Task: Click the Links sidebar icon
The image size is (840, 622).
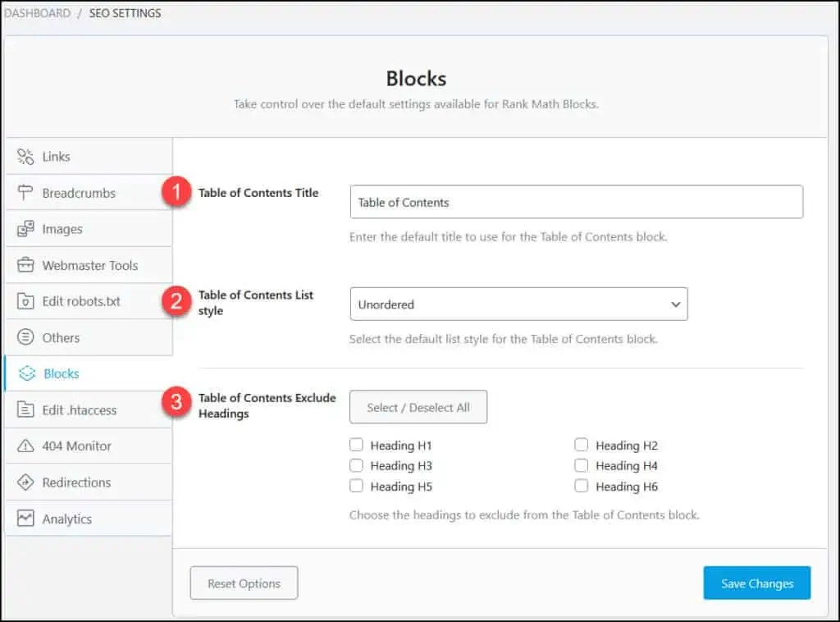Action: tap(25, 156)
